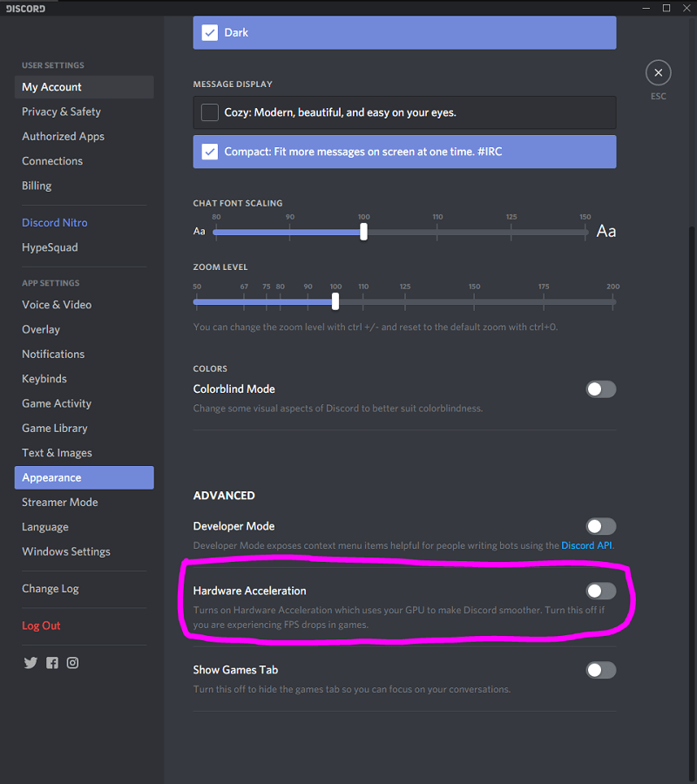
Task: Toggle Colorblind Mode switch
Action: click(601, 389)
